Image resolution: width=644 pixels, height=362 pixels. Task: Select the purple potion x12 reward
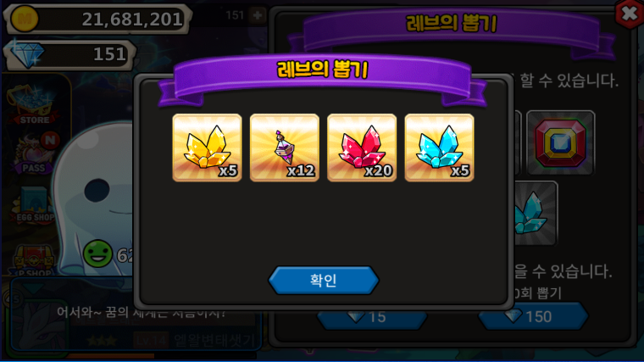[x=284, y=148]
